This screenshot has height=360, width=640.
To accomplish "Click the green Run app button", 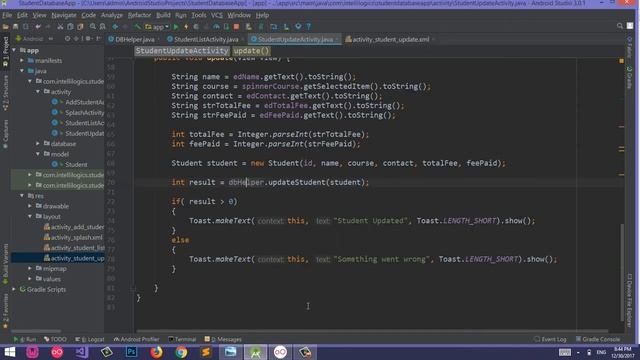I will (x=176, y=27).
